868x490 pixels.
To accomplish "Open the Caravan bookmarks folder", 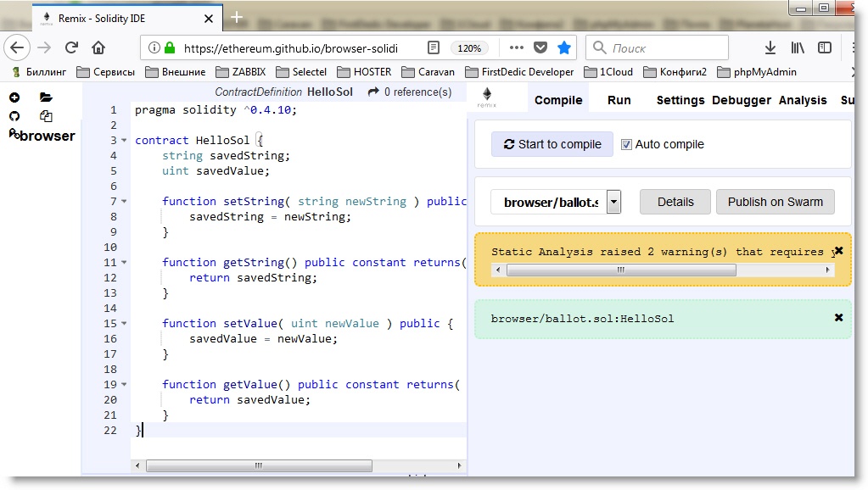I will (x=428, y=72).
